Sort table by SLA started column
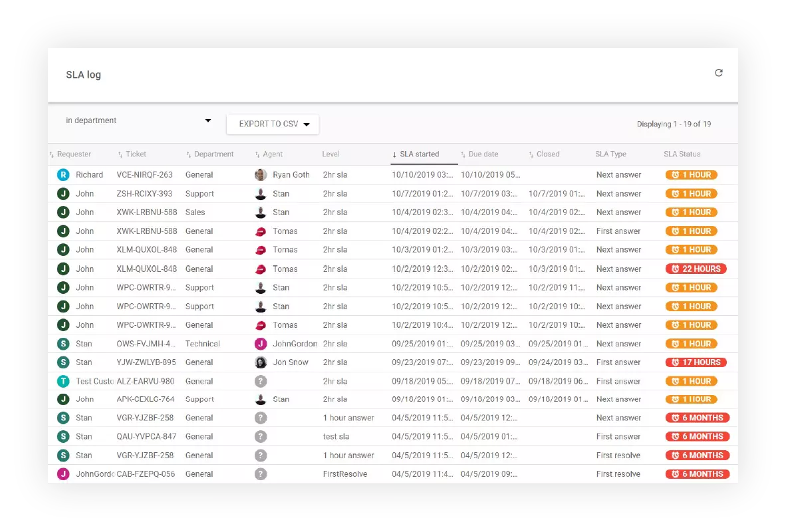 (x=419, y=154)
